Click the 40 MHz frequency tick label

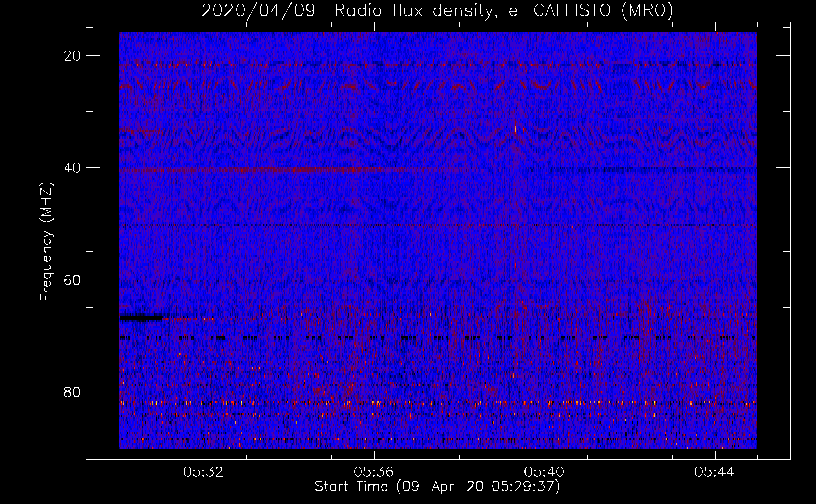pos(73,168)
